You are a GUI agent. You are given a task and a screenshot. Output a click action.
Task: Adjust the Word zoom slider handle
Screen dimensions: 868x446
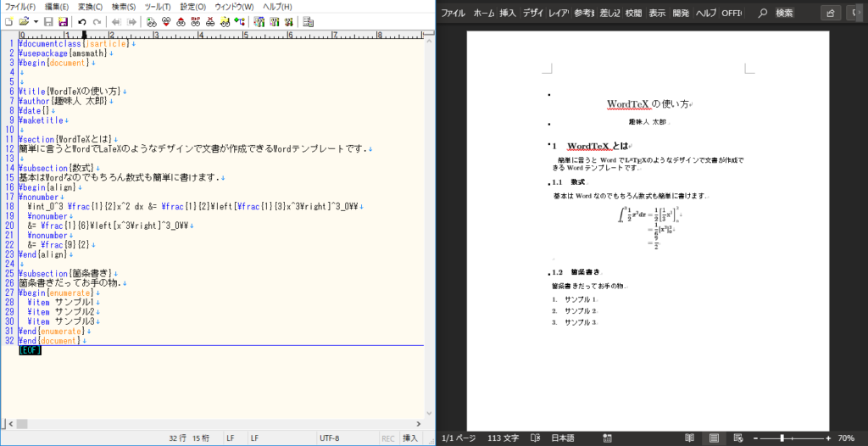click(x=781, y=438)
